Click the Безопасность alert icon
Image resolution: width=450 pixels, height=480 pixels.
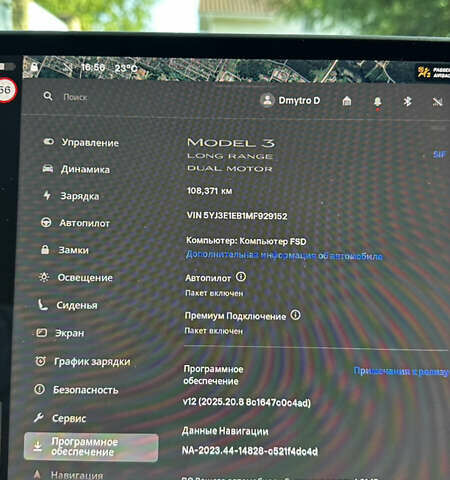(39, 389)
